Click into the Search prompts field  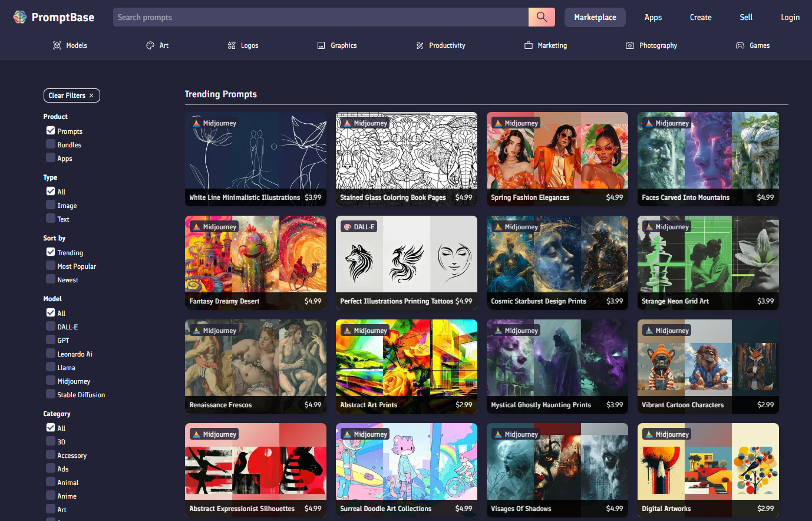click(x=320, y=17)
